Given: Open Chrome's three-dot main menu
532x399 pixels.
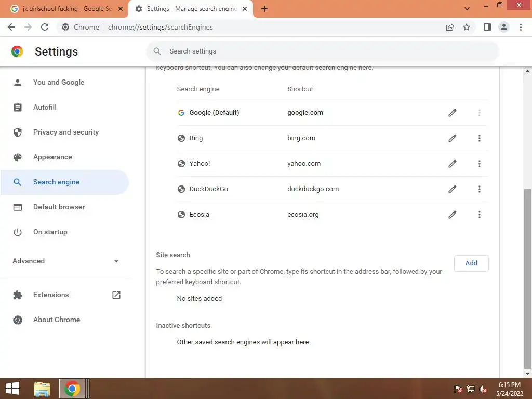Looking at the screenshot, I should 521,27.
